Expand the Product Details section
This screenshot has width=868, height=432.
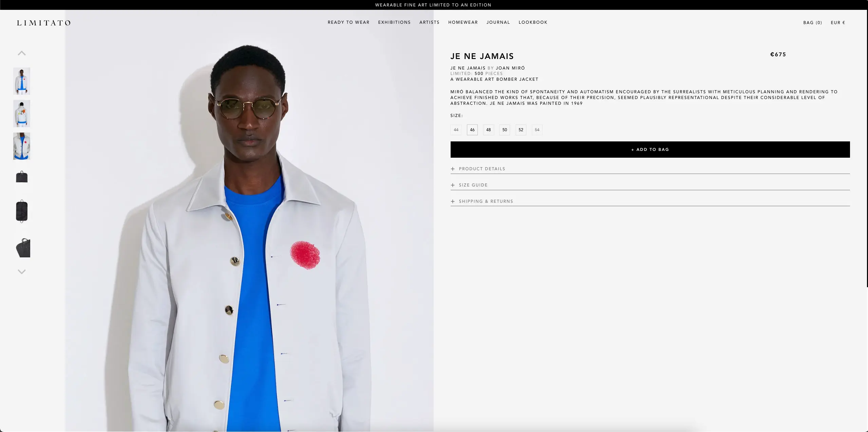pos(482,169)
